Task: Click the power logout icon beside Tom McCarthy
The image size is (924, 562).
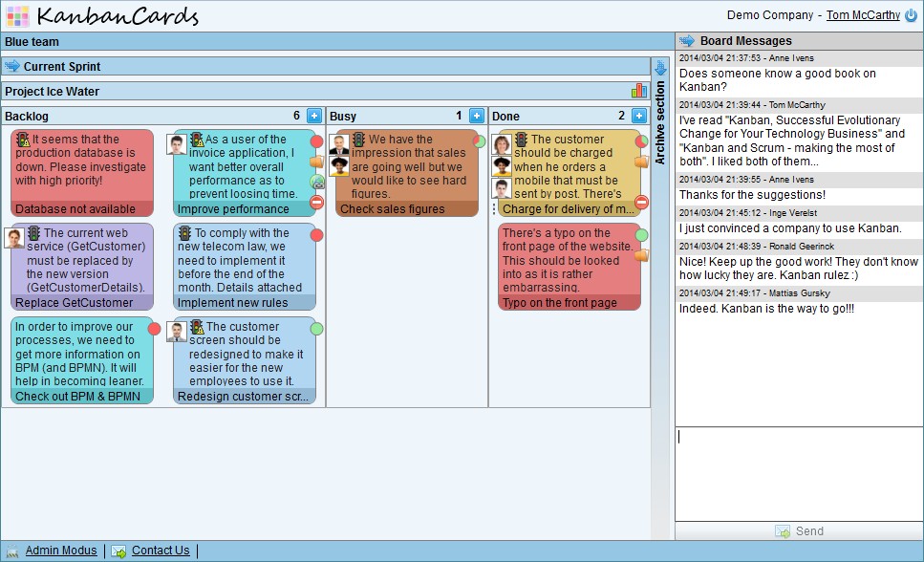Action: (x=911, y=15)
